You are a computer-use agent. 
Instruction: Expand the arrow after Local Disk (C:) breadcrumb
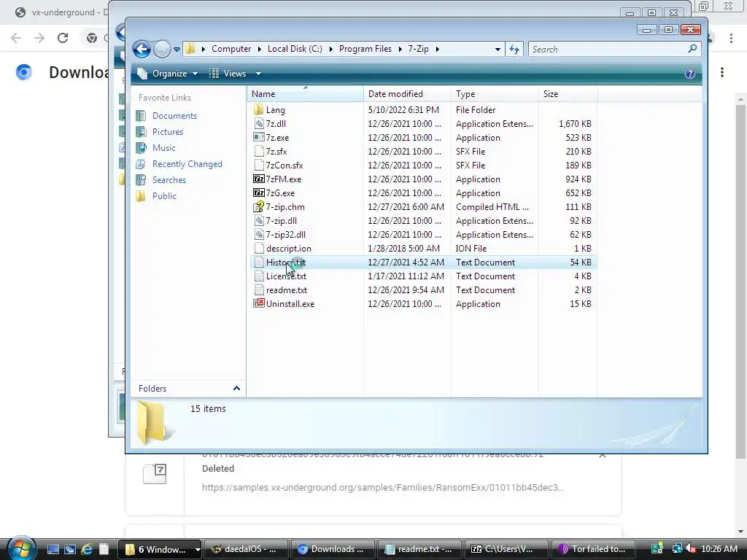pos(330,49)
